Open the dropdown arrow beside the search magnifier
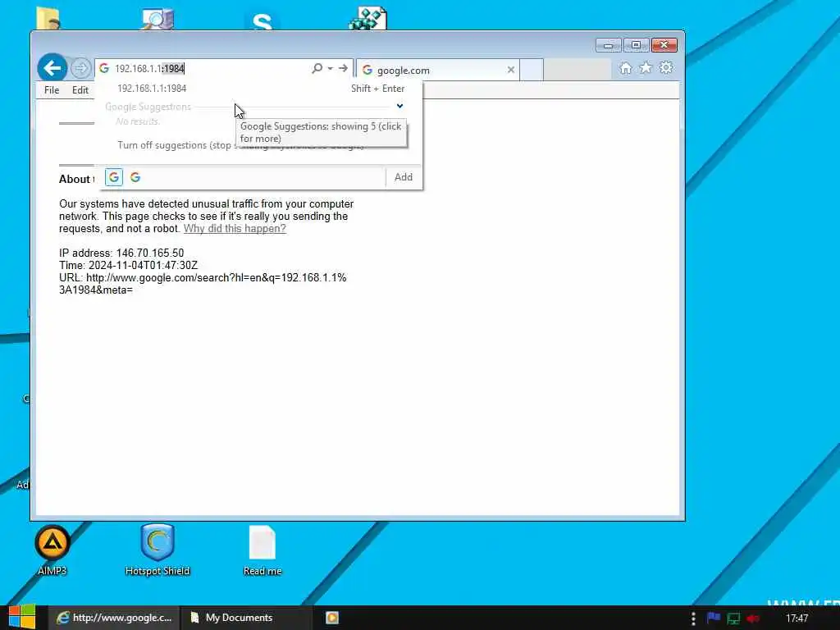840x630 pixels. pyautogui.click(x=330, y=68)
